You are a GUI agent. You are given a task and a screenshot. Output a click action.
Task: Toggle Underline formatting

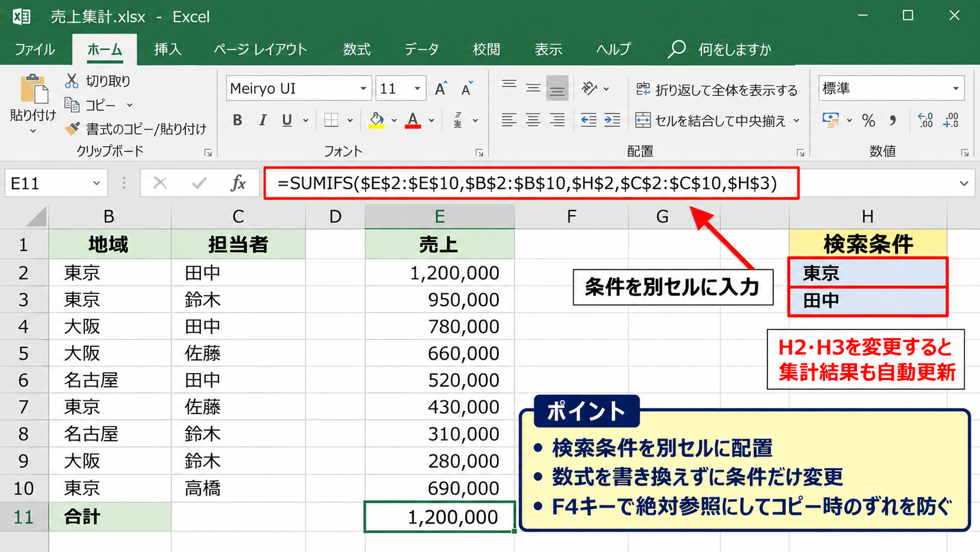click(x=287, y=120)
